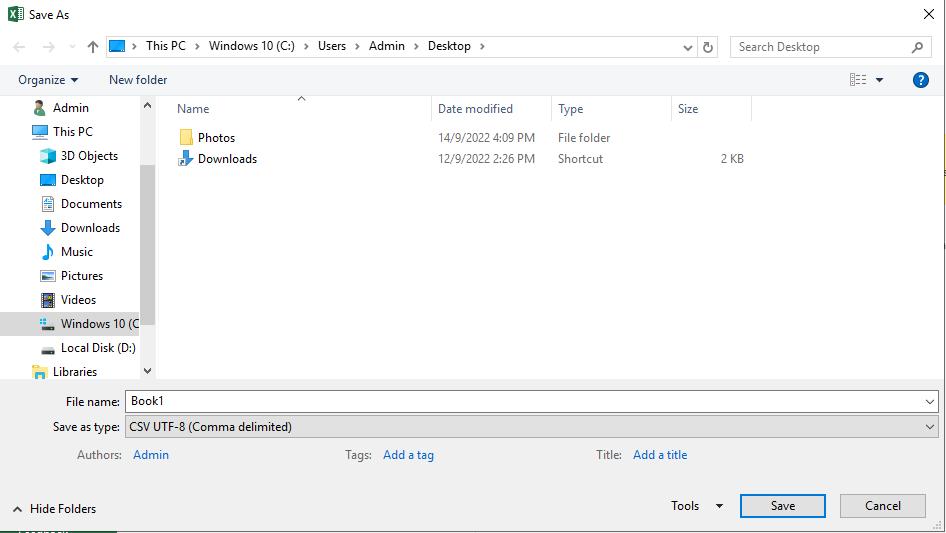The height and width of the screenshot is (533, 946).
Task: Open recent locations dropdown arrow
Action: click(72, 46)
